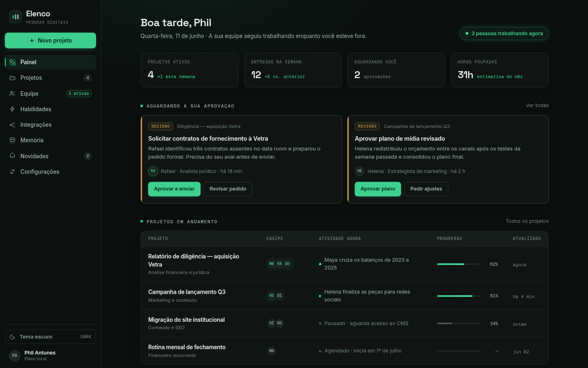Click the Painel grid icon
Image resolution: width=588 pixels, height=368 pixels.
coord(12,62)
